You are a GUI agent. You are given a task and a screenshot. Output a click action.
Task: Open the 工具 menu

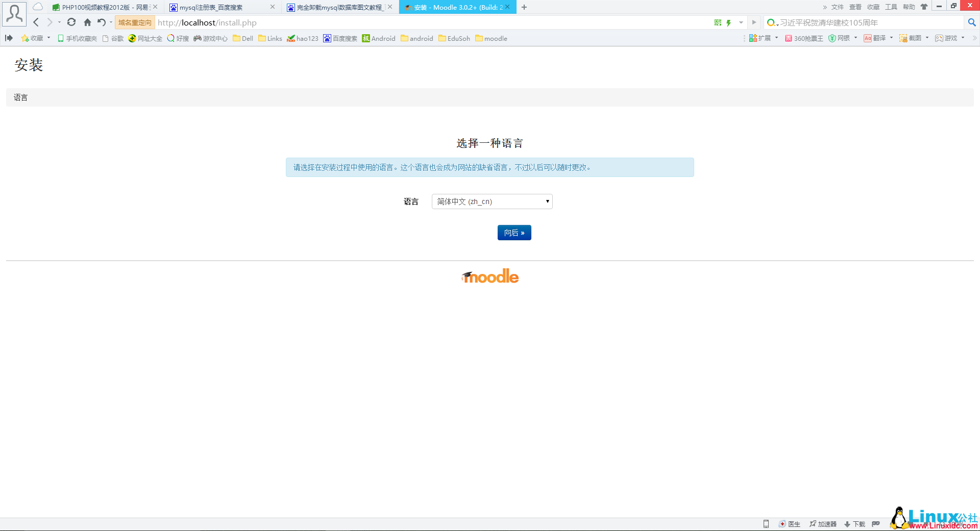tap(891, 7)
